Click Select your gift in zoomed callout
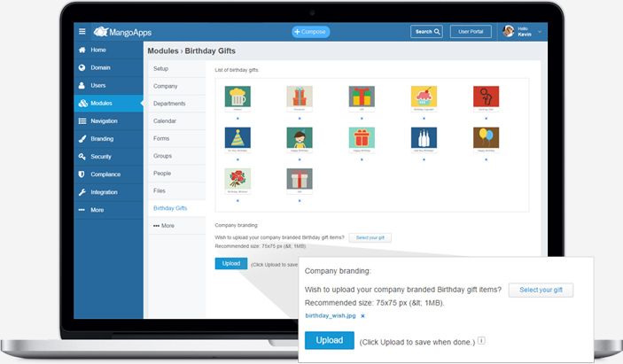The width and height of the screenshot is (623, 364). click(x=541, y=290)
